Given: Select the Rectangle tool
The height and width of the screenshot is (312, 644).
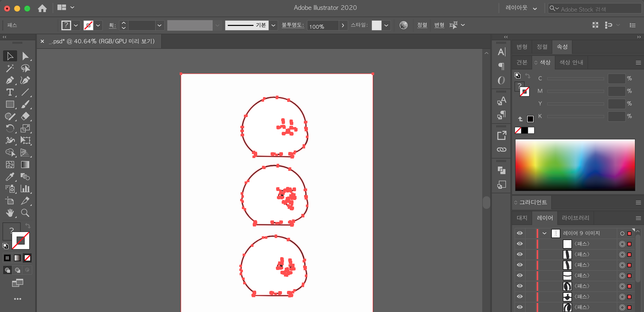Looking at the screenshot, I should tap(10, 104).
